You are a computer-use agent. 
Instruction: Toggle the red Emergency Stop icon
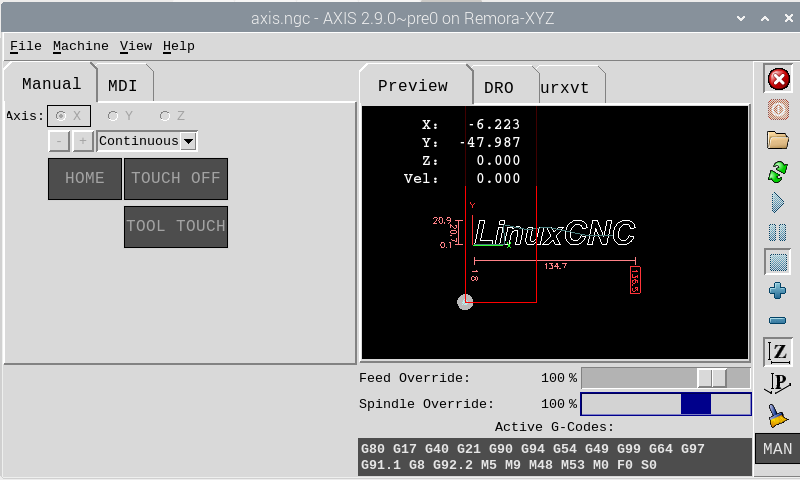(778, 79)
